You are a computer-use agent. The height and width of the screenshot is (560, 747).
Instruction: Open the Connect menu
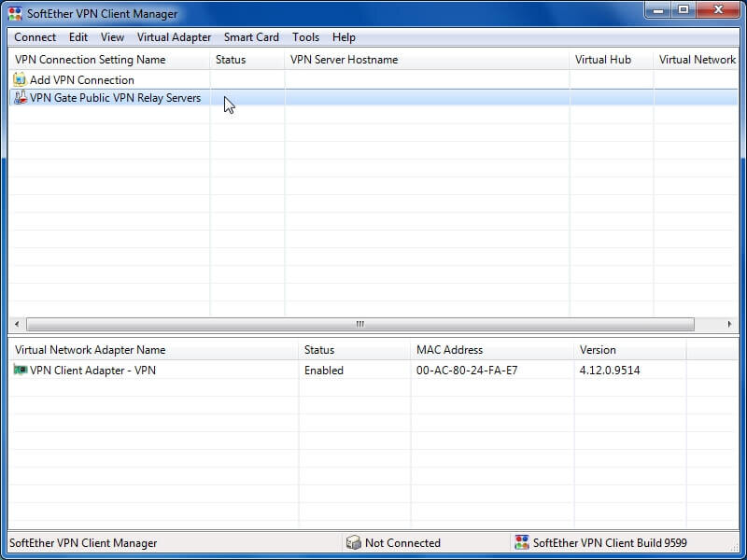click(x=35, y=37)
